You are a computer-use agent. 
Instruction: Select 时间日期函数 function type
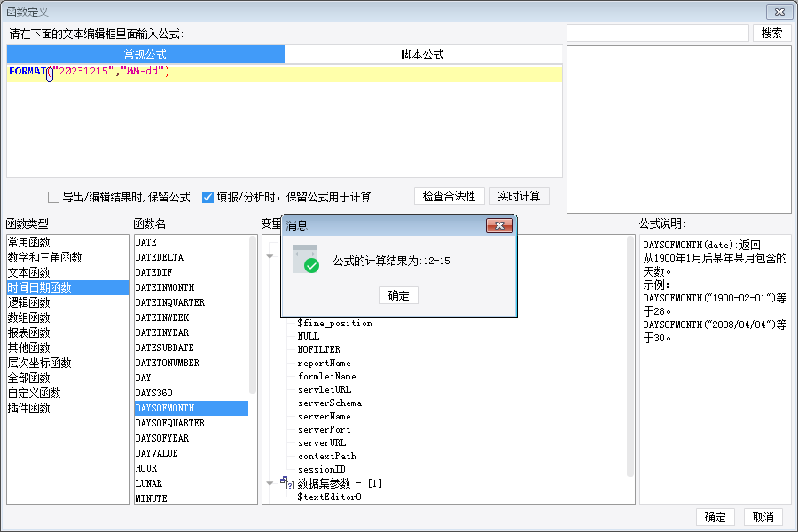[x=68, y=287]
